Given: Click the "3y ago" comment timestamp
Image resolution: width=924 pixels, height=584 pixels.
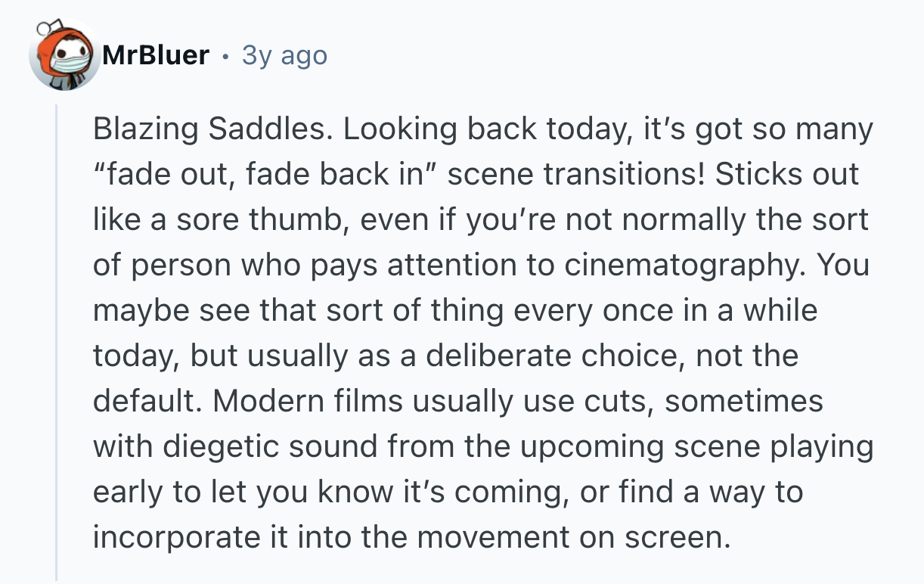Looking at the screenshot, I should pyautogui.click(x=284, y=55).
